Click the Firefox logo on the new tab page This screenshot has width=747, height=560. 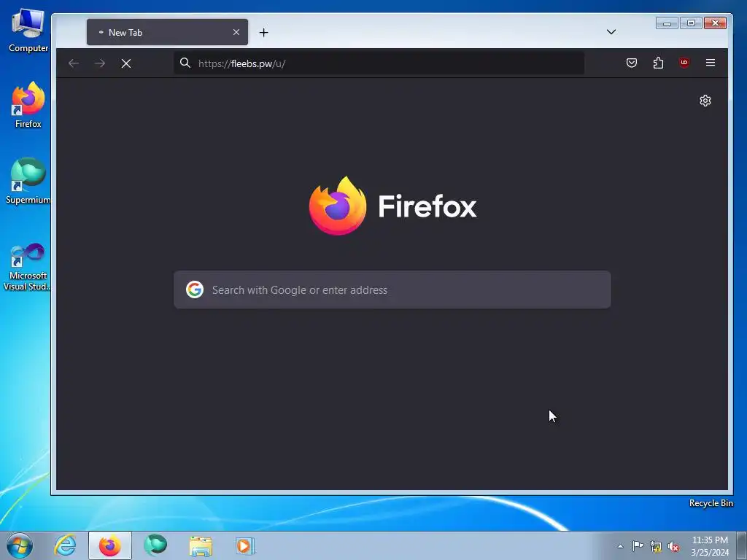pos(392,206)
